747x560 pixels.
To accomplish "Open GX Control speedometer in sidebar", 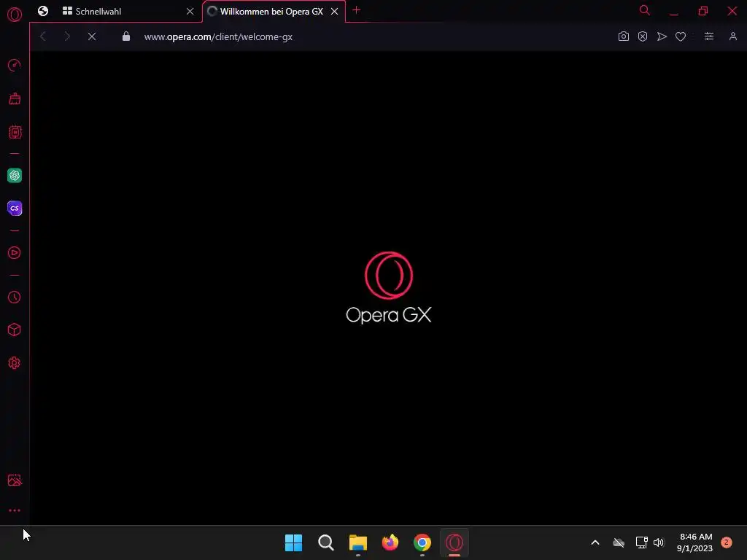I will (x=15, y=65).
